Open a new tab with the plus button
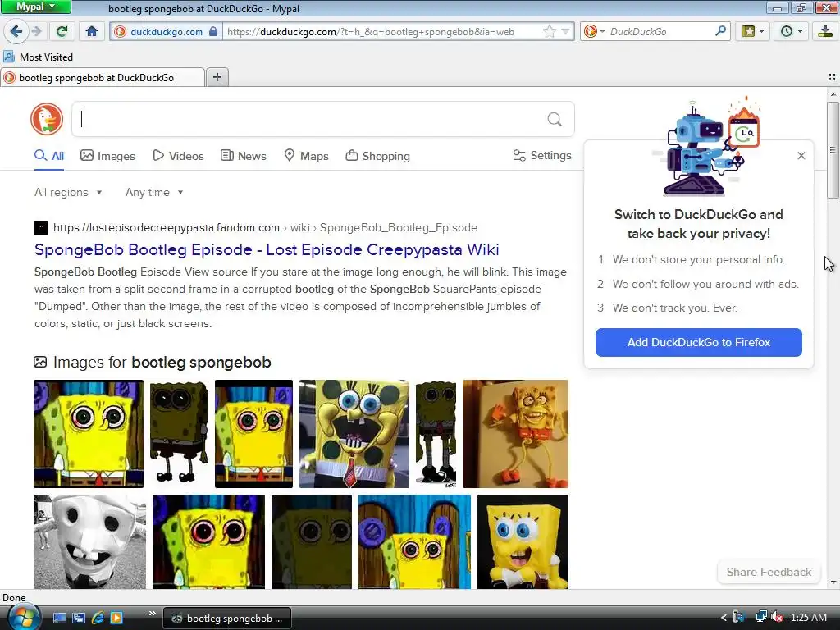The height and width of the screenshot is (630, 840). (217, 77)
